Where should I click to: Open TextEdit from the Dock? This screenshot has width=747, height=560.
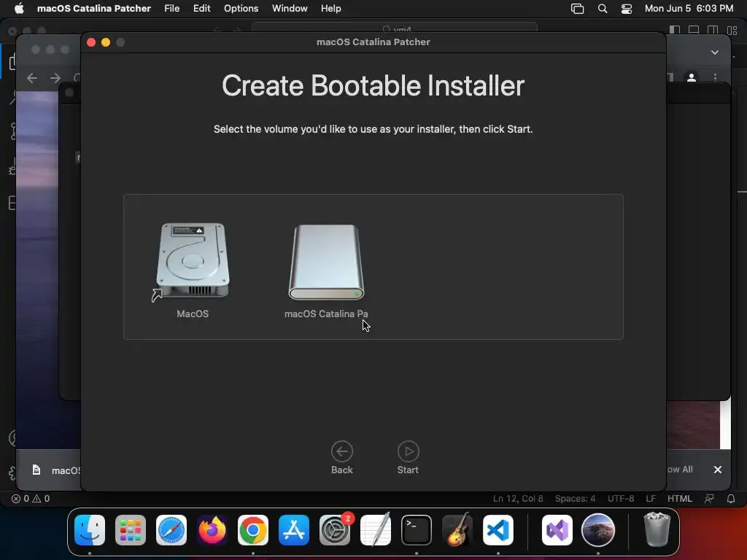click(x=376, y=530)
